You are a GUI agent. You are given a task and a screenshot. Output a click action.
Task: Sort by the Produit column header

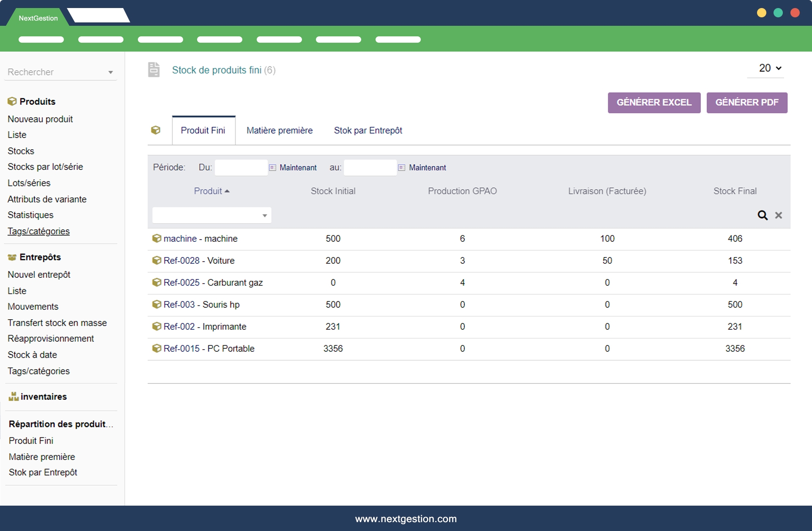click(x=208, y=191)
